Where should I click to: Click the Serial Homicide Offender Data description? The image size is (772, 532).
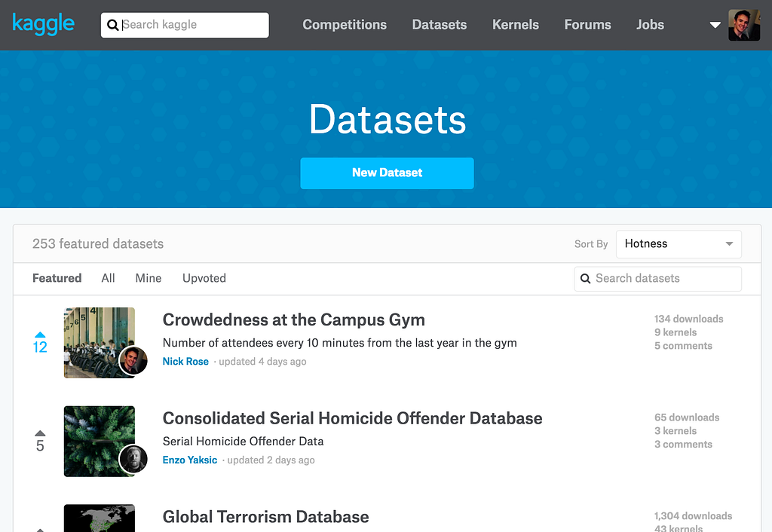(244, 442)
